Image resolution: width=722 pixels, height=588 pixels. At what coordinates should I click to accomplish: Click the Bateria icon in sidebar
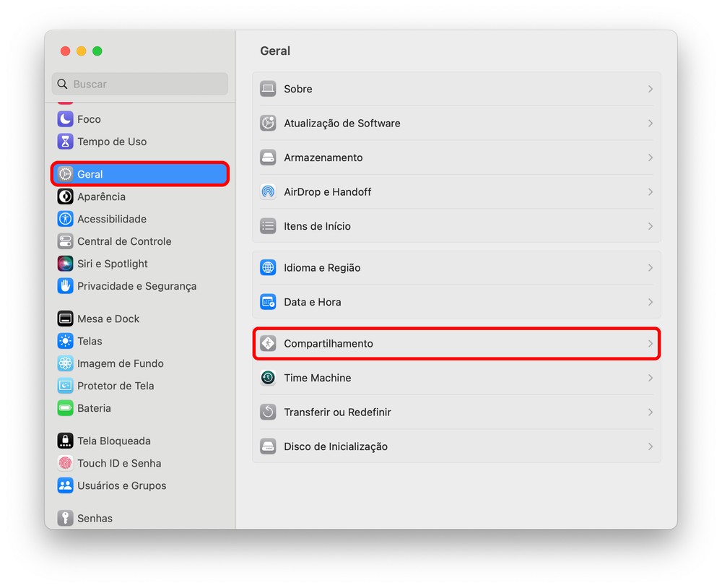[x=66, y=408]
